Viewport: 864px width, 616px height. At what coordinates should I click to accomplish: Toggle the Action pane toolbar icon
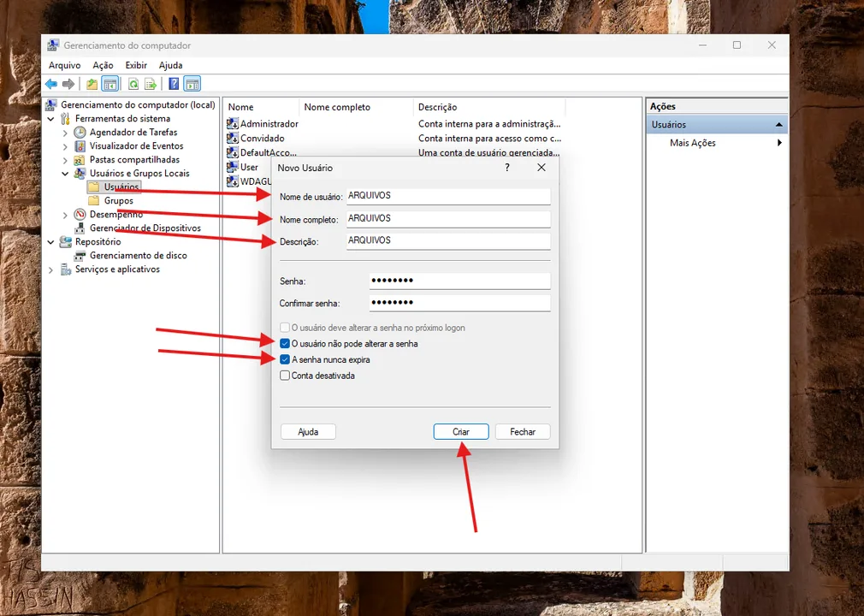(192, 84)
